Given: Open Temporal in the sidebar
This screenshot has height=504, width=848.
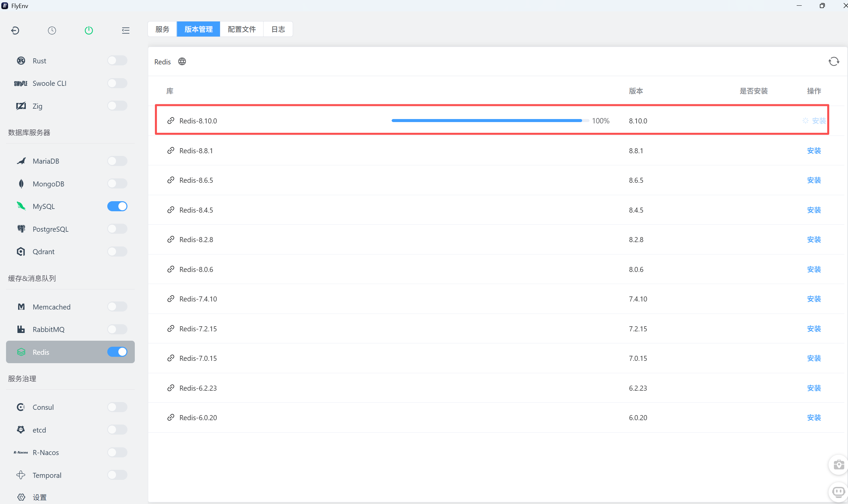Looking at the screenshot, I should [x=70, y=475].
